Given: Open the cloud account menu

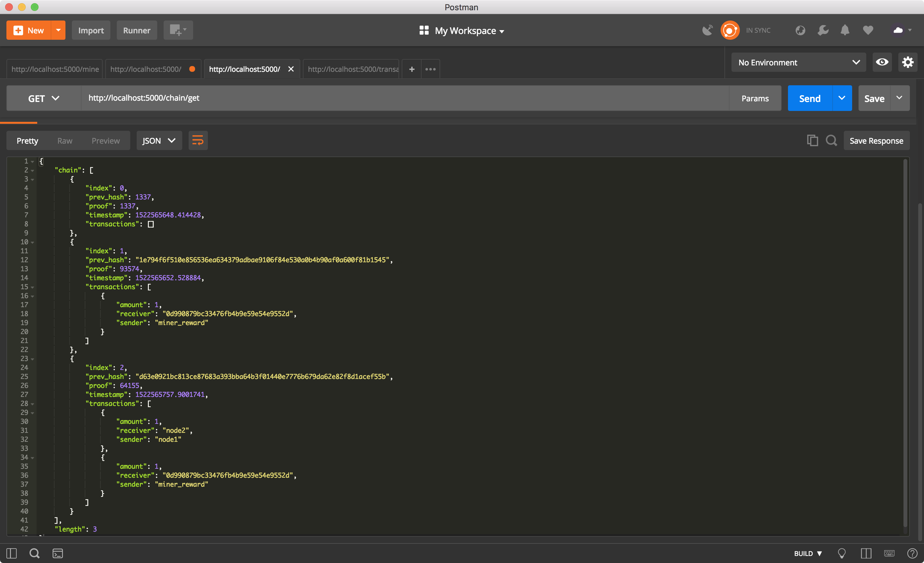Looking at the screenshot, I should [x=902, y=30].
